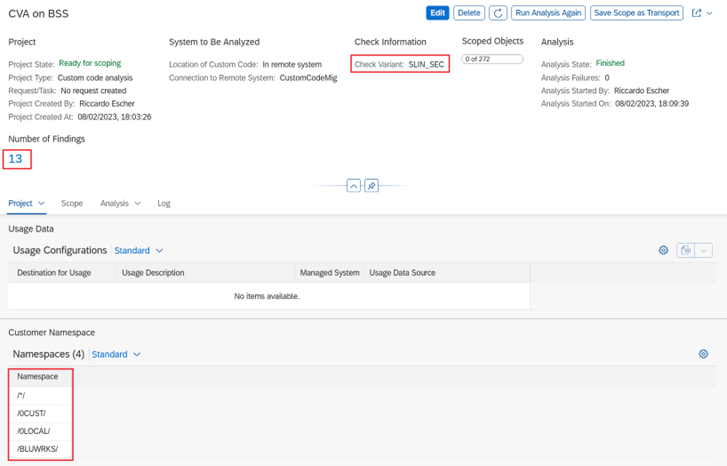Viewport: 727px width, 466px height.
Task: Open Namespaces table settings gear
Action: 703,354
